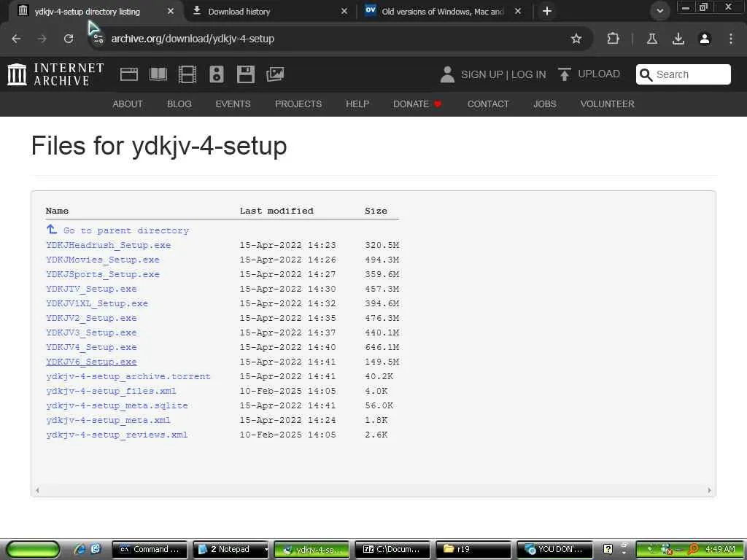Click Go to parent directory link
The image size is (747, 560).
(125, 230)
